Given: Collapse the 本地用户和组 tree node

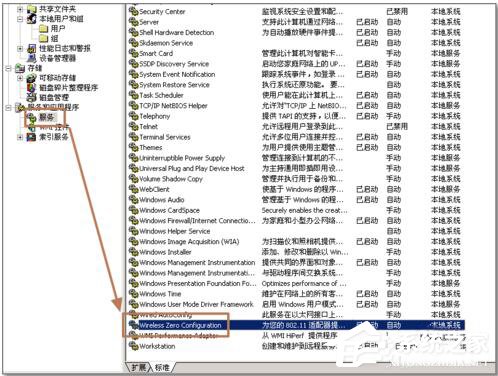Looking at the screenshot, I should pos(20,19).
